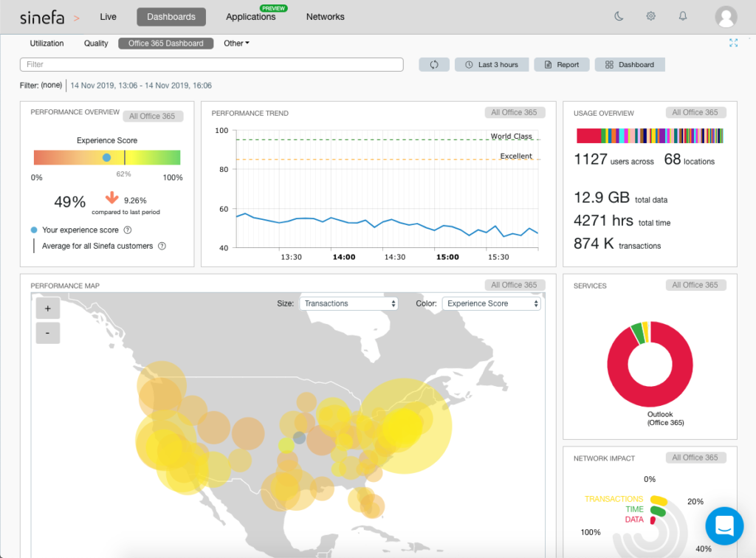
Task: Select the Dashboards section
Action: point(171,17)
